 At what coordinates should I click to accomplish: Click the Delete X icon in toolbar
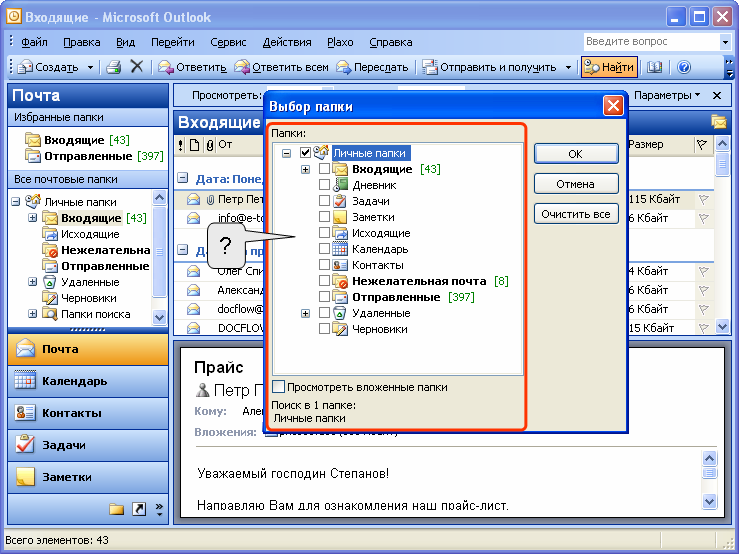(x=137, y=67)
